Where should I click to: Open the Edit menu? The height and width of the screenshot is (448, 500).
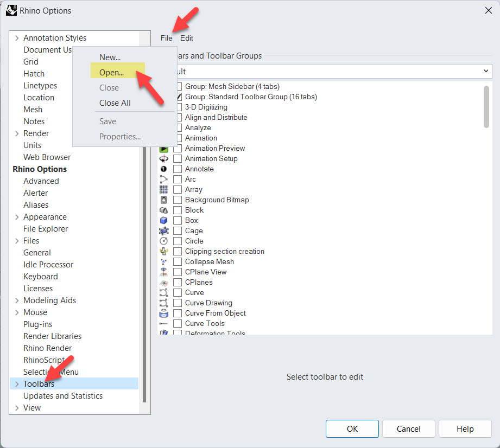(x=187, y=38)
